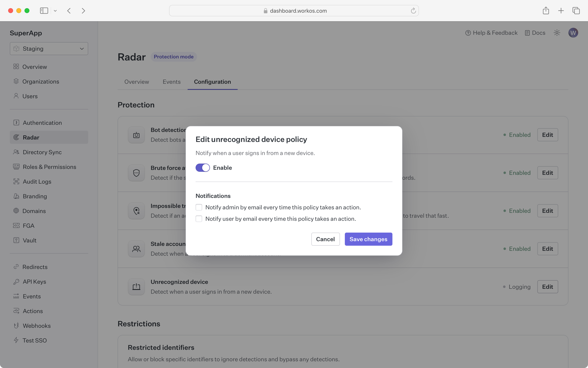Open Vault via its sidebar icon

point(16,240)
